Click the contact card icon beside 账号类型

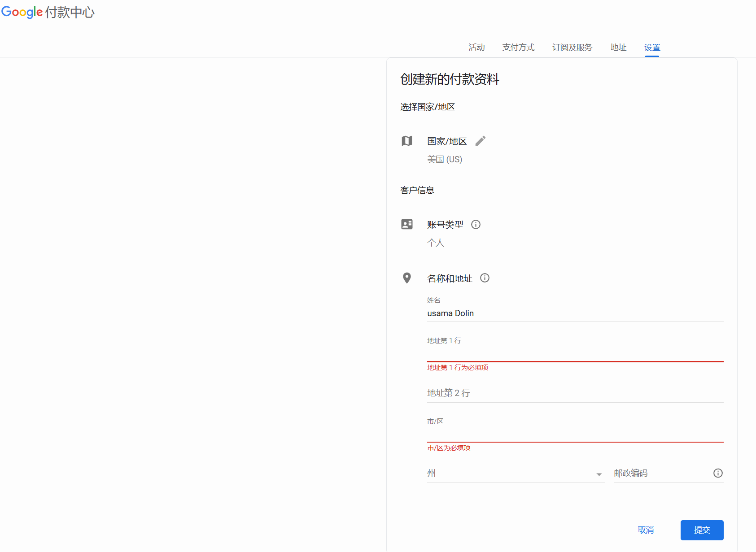tap(407, 224)
